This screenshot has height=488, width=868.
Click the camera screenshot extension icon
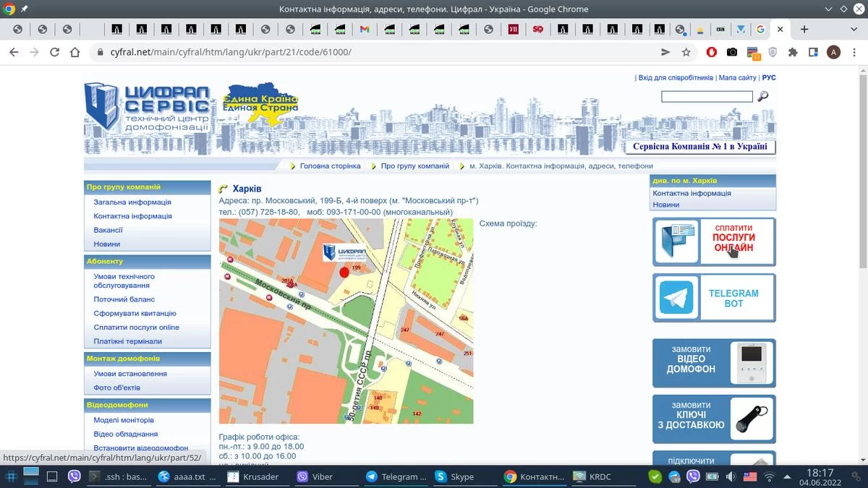[x=732, y=52]
